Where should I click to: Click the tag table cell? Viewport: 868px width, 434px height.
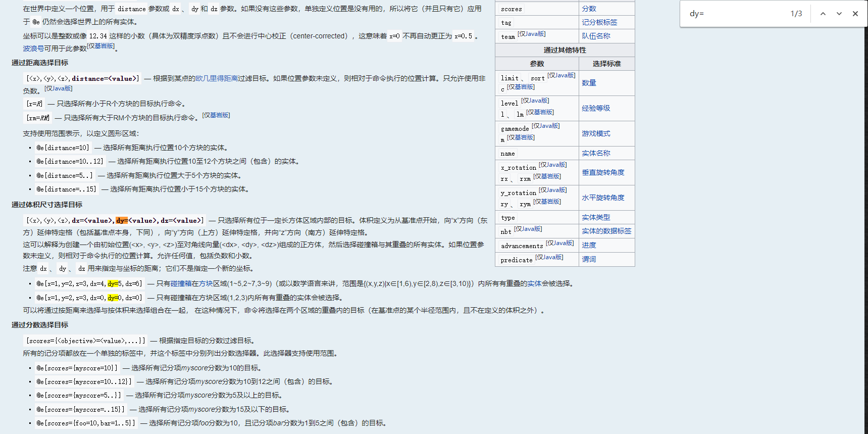tap(537, 22)
